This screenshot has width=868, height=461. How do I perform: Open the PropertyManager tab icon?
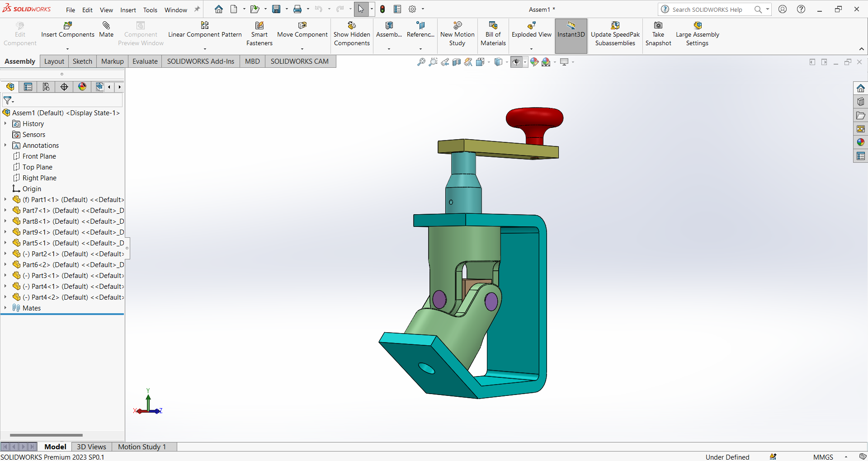coord(28,87)
